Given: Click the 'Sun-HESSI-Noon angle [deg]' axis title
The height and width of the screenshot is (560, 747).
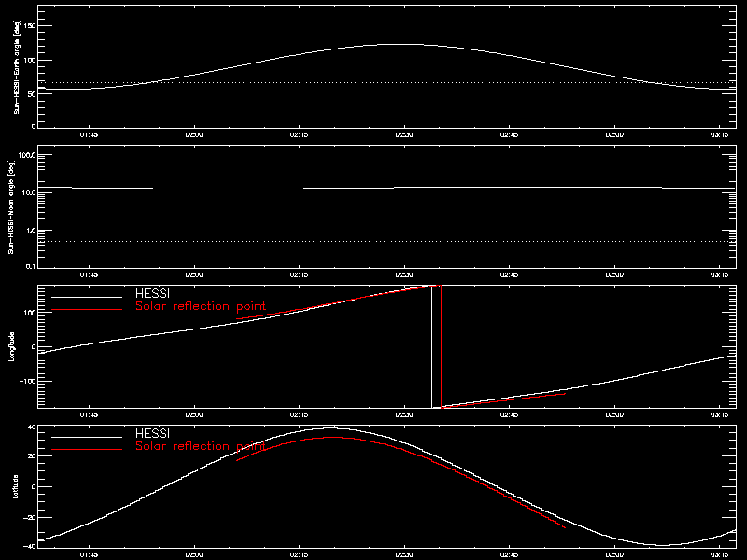Looking at the screenshot, I should (x=11, y=206).
